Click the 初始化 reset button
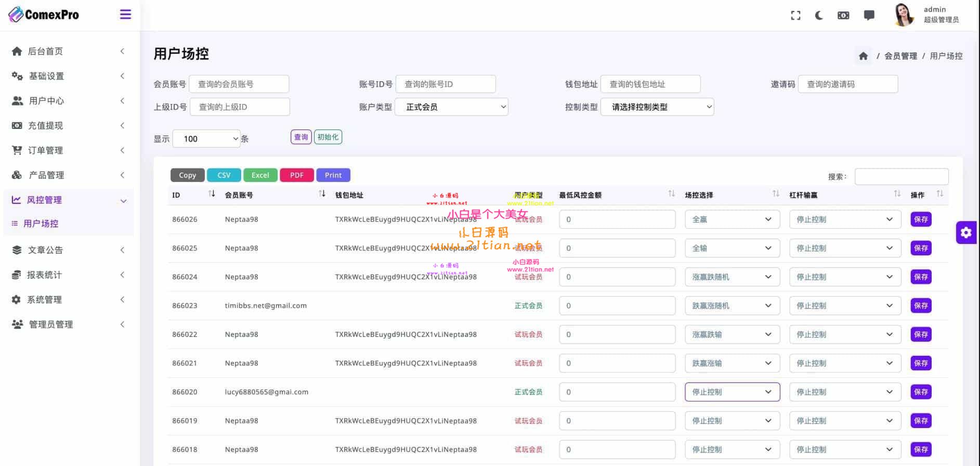The width and height of the screenshot is (980, 466). [x=328, y=137]
